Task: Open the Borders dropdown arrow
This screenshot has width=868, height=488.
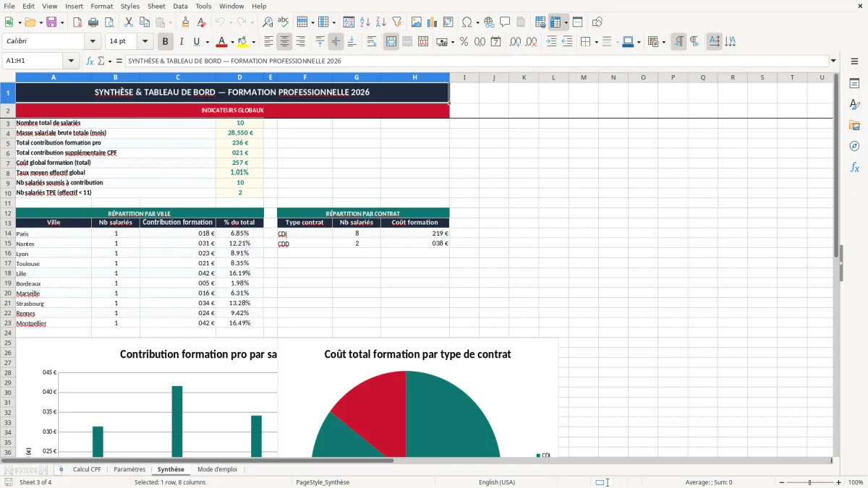Action: (596, 42)
